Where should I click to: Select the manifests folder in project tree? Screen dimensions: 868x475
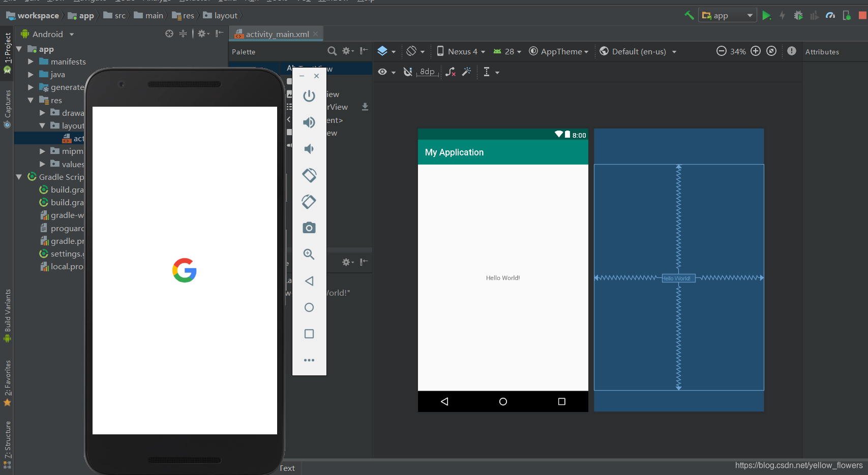[x=62, y=61]
